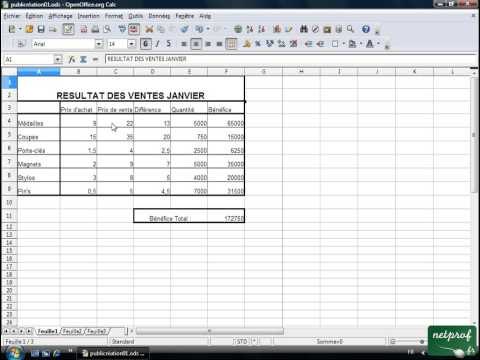Insert Chart icon

click(x=277, y=29)
